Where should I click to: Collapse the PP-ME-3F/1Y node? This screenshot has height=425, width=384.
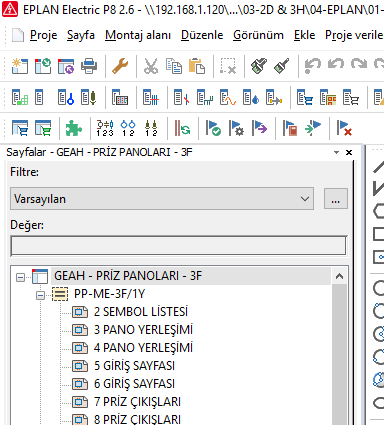[40, 295]
